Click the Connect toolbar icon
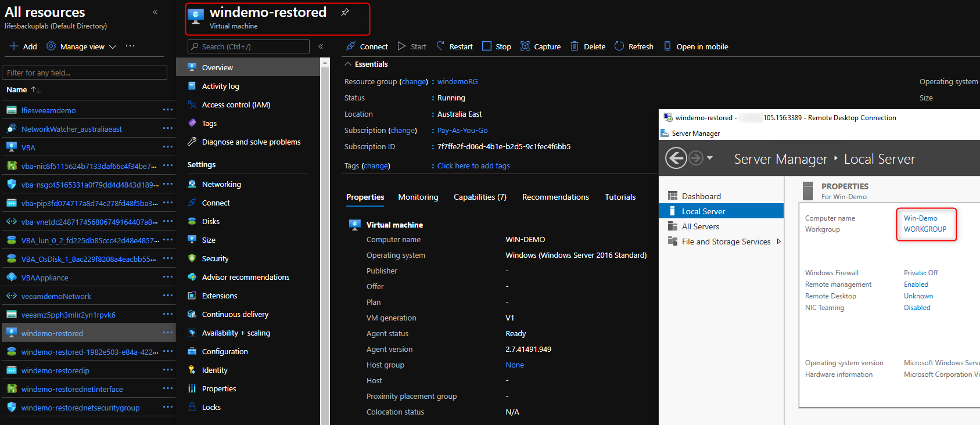Viewport: 980px width, 425px height. (351, 46)
